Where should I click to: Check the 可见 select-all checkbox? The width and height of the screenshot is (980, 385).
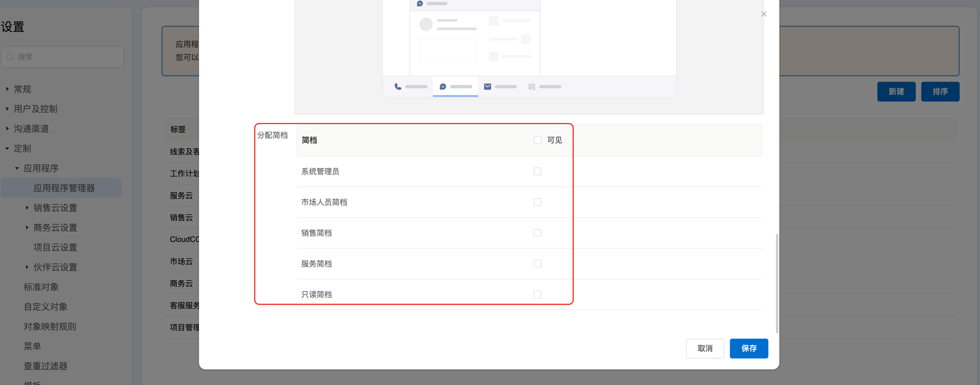pos(538,140)
